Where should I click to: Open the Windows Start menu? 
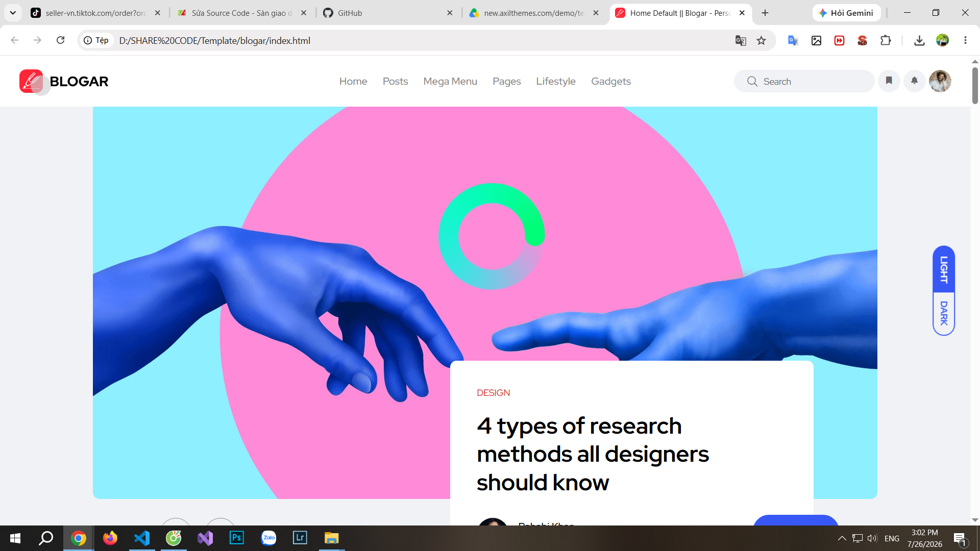pos(15,538)
